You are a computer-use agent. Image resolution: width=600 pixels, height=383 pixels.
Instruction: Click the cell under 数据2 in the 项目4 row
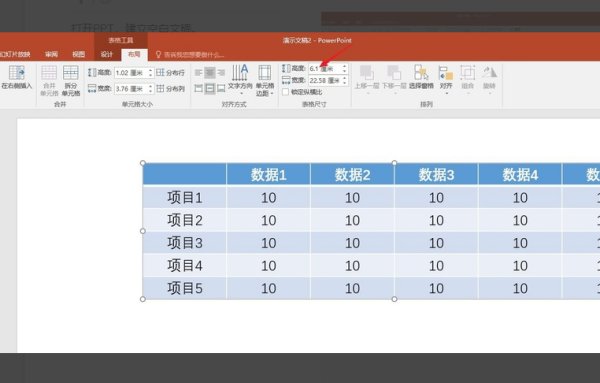[x=352, y=265]
